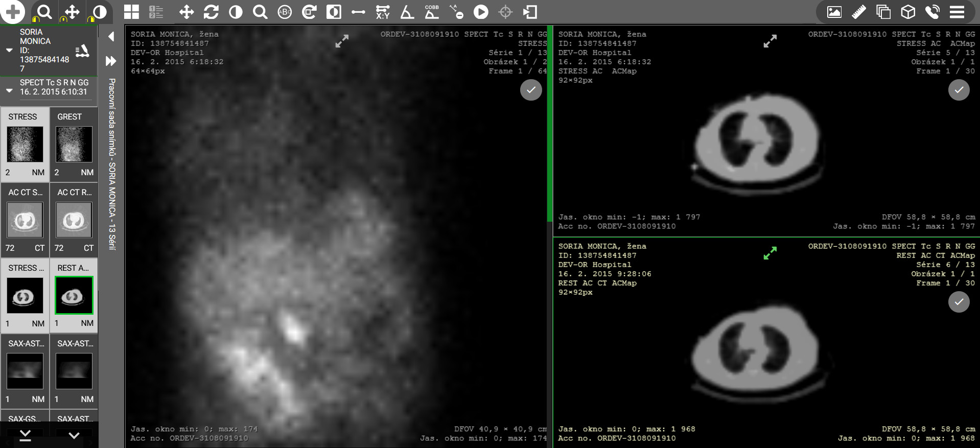The width and height of the screenshot is (980, 448).
Task: Click the phone call icon
Action: click(932, 12)
